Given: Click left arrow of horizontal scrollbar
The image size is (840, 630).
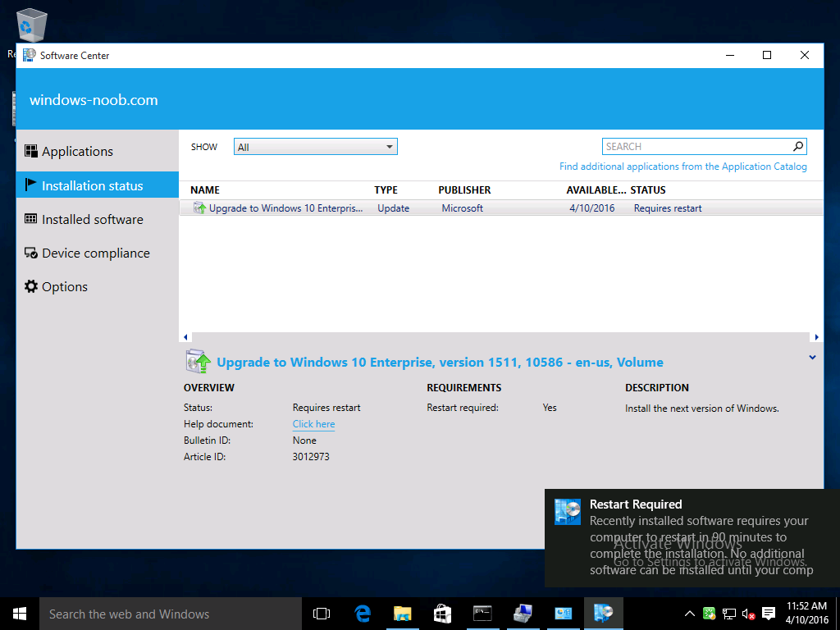Looking at the screenshot, I should [x=185, y=337].
